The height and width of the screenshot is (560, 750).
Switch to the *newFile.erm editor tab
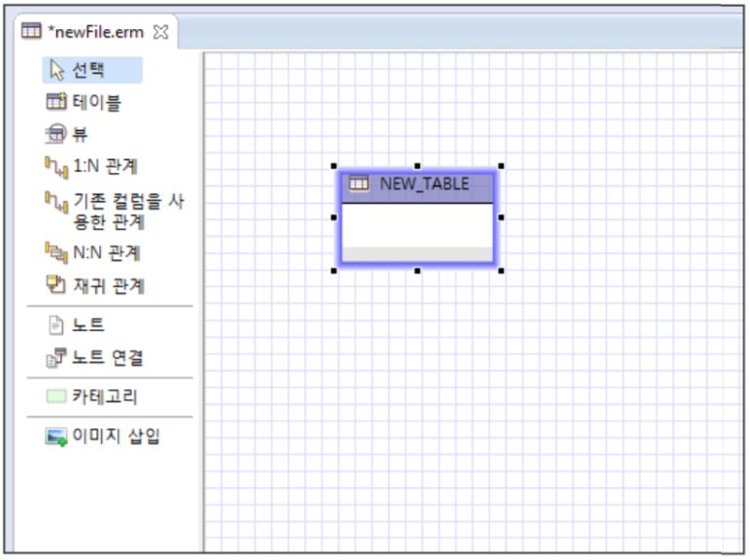click(95, 32)
